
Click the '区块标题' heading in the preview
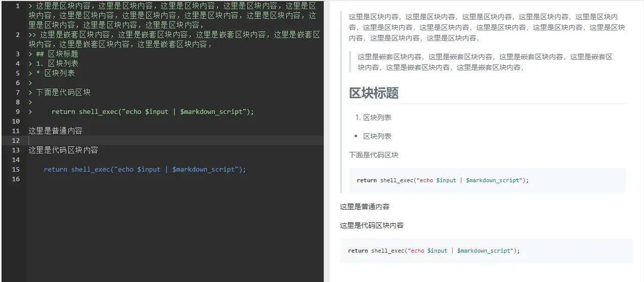[374, 93]
